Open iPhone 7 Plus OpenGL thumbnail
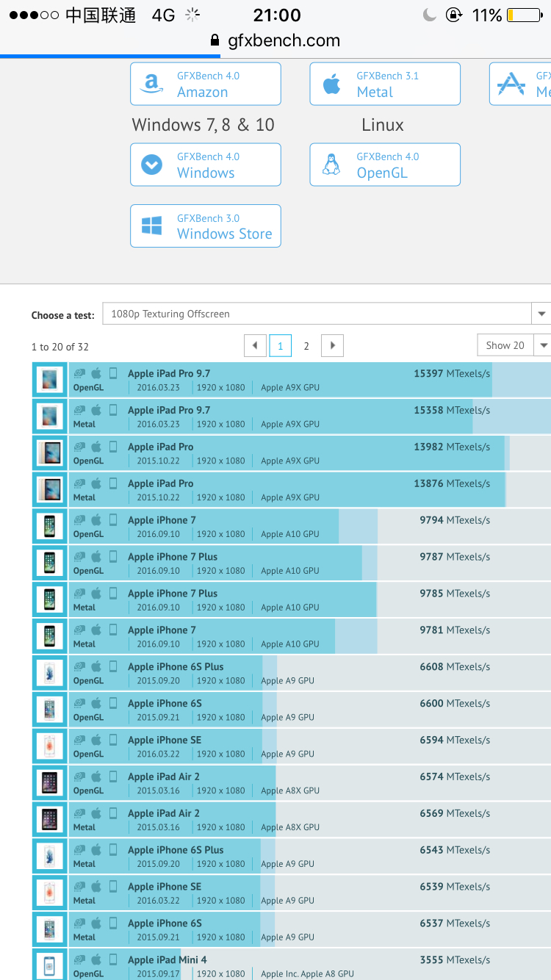551x980 pixels. point(50,563)
